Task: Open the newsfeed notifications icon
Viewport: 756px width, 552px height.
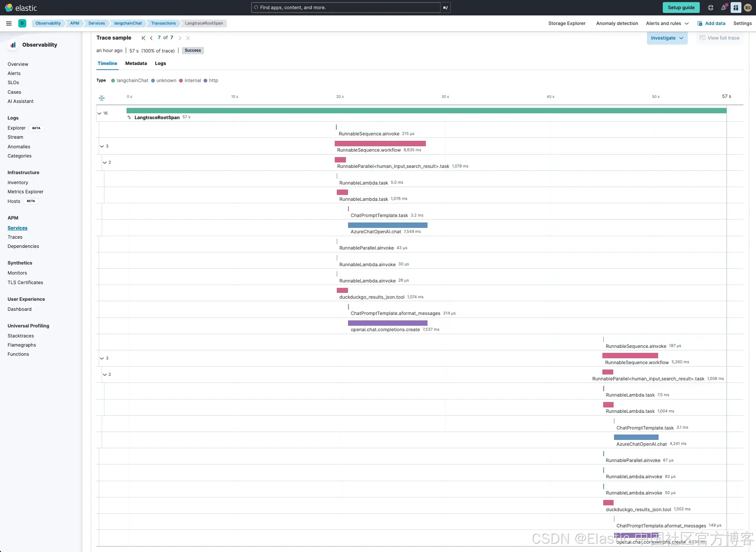Action: pos(724,7)
